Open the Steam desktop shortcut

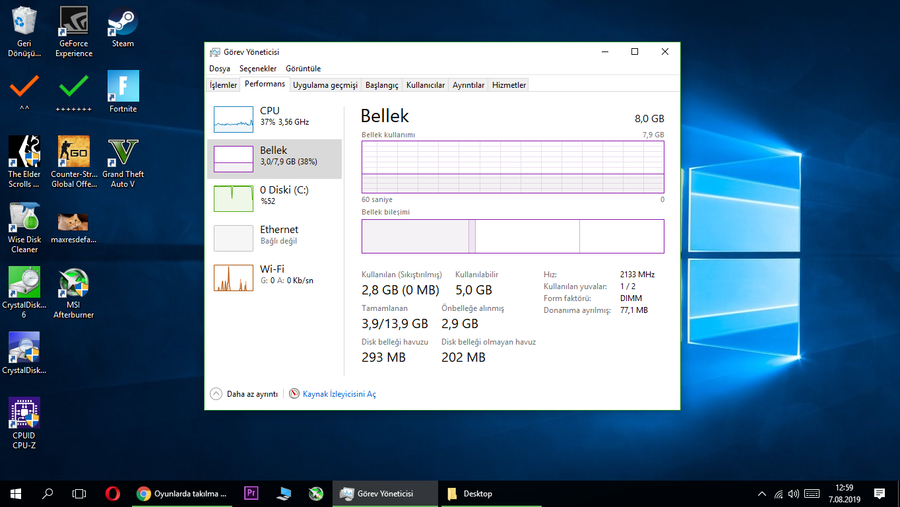123,27
